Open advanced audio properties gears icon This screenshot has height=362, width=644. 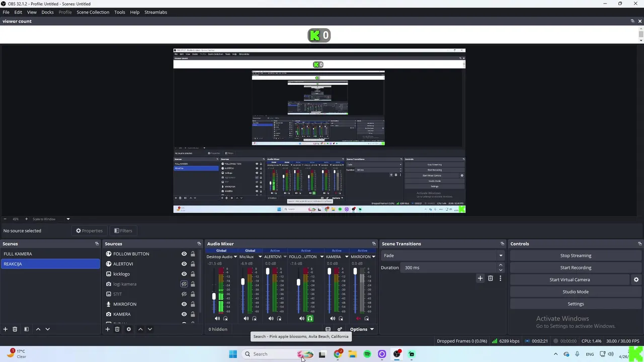[340, 329]
